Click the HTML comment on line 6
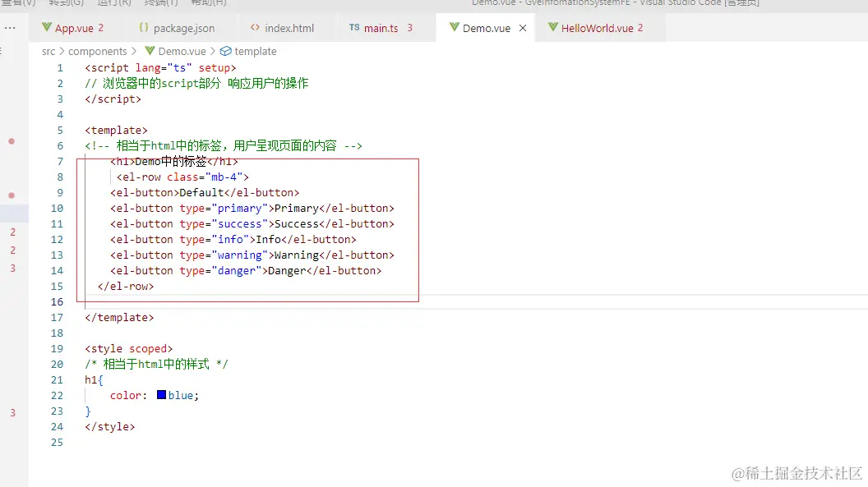The height and width of the screenshot is (487, 868). pos(224,146)
